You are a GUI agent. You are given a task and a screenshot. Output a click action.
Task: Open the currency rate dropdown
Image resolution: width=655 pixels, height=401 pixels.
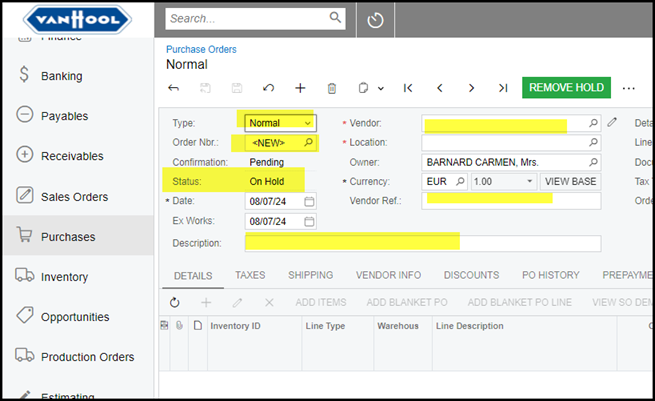pyautogui.click(x=530, y=182)
